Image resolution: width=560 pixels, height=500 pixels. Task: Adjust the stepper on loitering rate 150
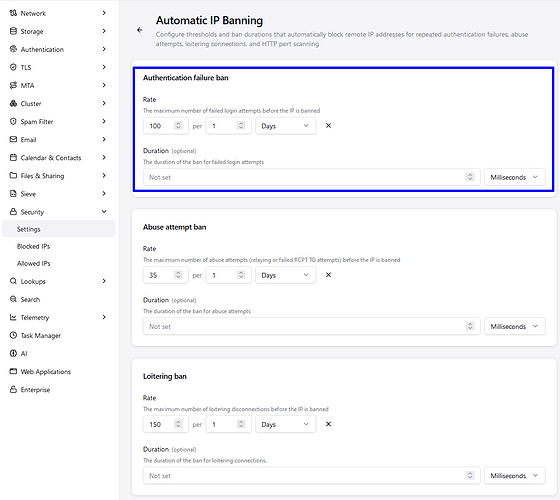pyautogui.click(x=178, y=424)
